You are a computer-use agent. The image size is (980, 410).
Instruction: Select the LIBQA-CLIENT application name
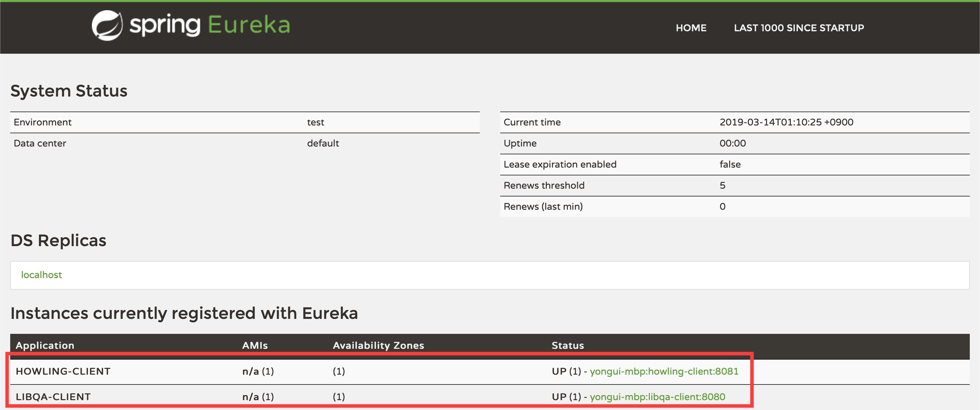pyautogui.click(x=53, y=397)
